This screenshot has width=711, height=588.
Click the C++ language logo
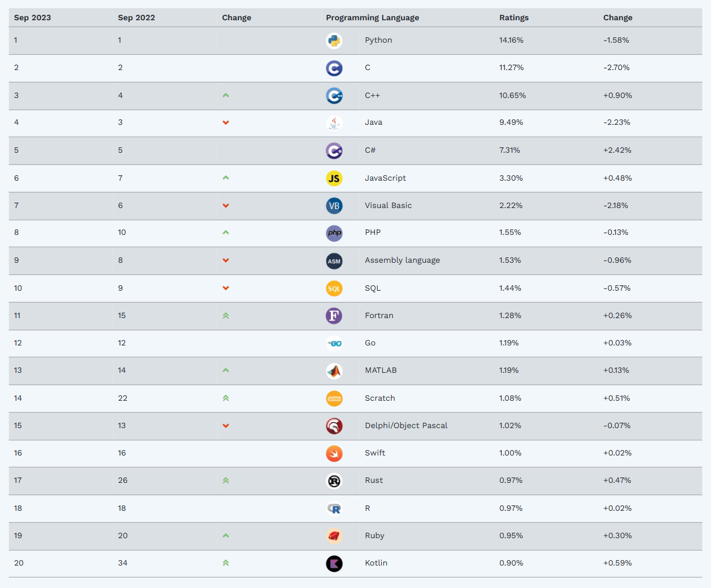(x=334, y=96)
